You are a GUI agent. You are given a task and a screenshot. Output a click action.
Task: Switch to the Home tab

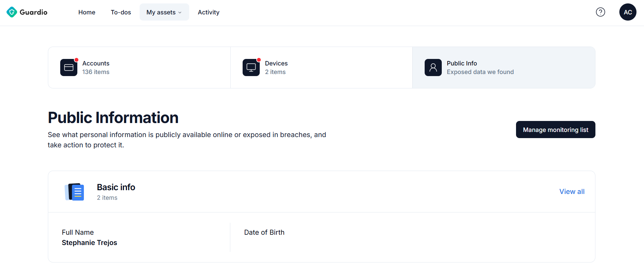87,12
